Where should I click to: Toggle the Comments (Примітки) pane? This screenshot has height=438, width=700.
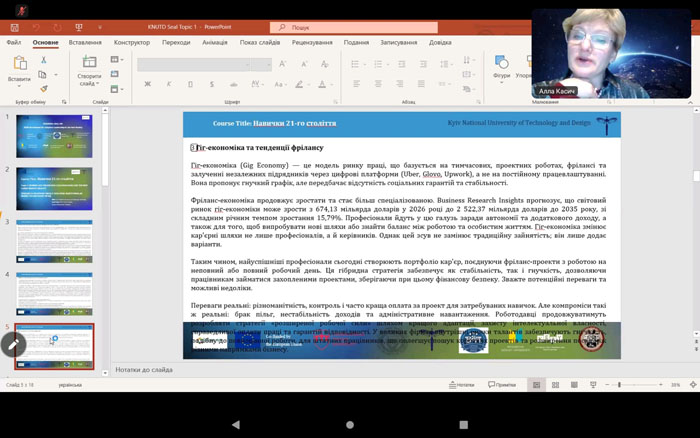tap(503, 385)
